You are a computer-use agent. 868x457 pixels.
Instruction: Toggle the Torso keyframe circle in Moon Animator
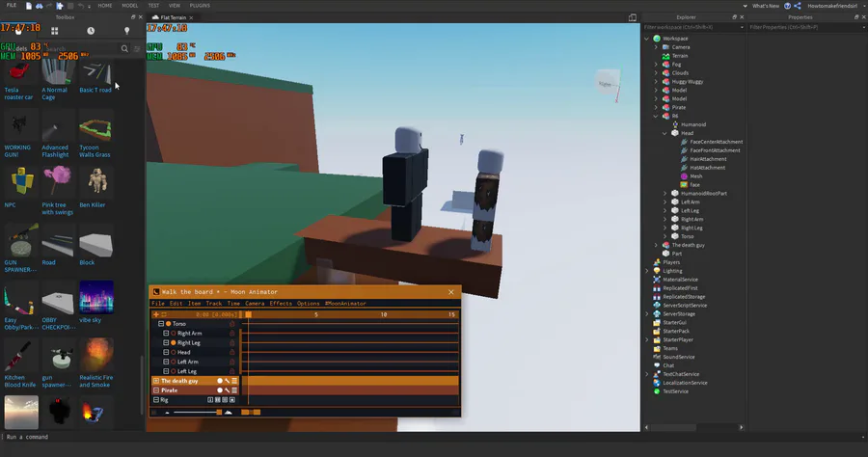coord(168,324)
